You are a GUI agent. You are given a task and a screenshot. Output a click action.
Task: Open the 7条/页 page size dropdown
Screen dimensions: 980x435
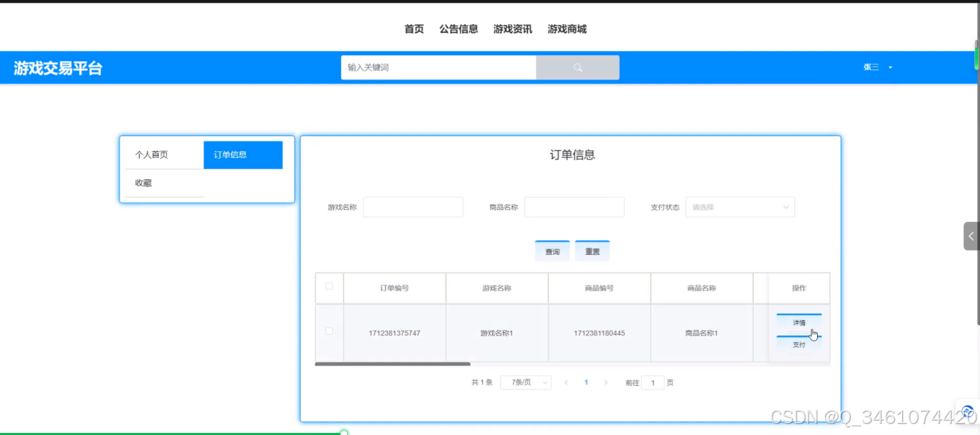(x=526, y=382)
